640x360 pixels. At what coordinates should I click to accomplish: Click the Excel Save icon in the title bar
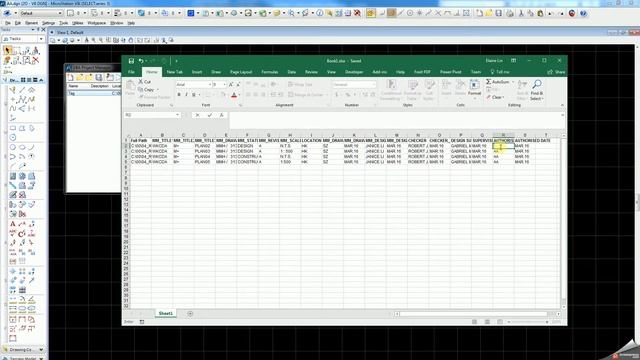tap(131, 61)
